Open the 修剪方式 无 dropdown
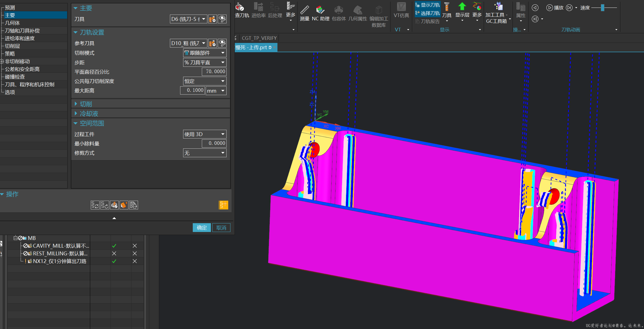Screen dimensions: 644x329 [205, 153]
